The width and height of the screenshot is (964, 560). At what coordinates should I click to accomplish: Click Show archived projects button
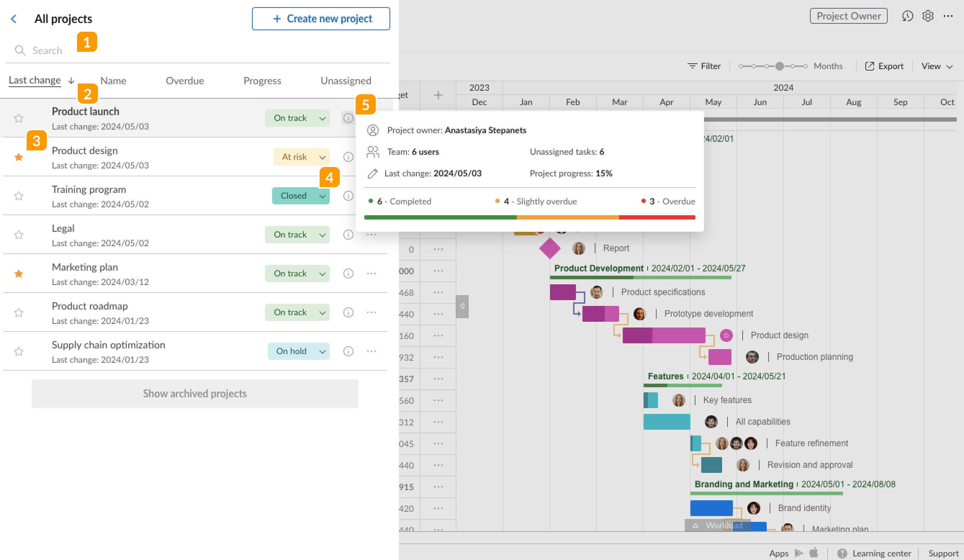pyautogui.click(x=195, y=393)
